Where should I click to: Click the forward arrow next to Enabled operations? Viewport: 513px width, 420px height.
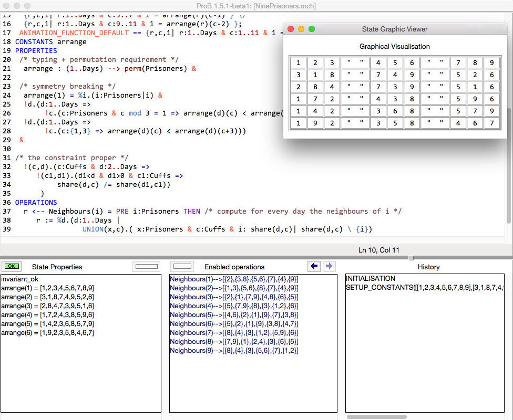click(x=329, y=266)
